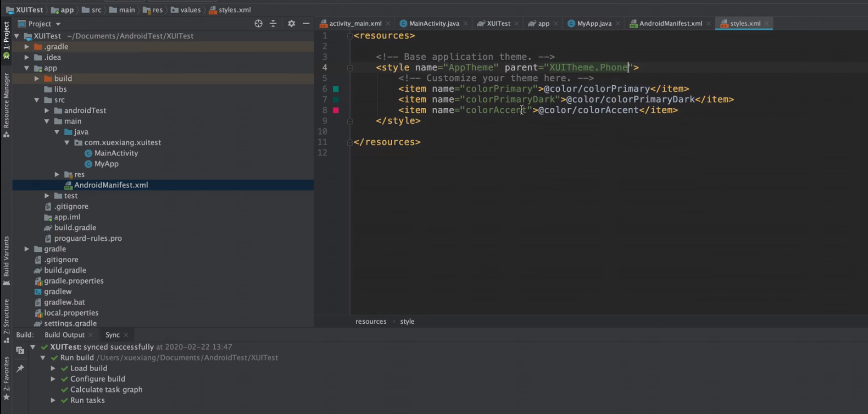This screenshot has height=414, width=868.
Task: Switch to Build Output tab
Action: (64, 335)
